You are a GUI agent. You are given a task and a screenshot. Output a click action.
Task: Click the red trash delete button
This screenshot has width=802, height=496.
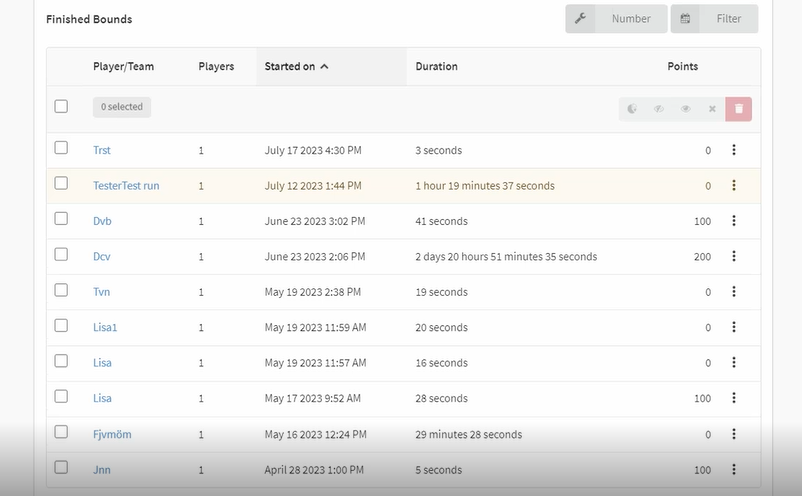point(739,109)
